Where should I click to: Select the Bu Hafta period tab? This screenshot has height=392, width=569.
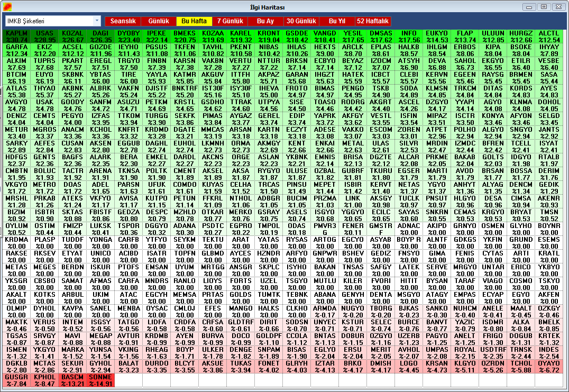(x=194, y=21)
